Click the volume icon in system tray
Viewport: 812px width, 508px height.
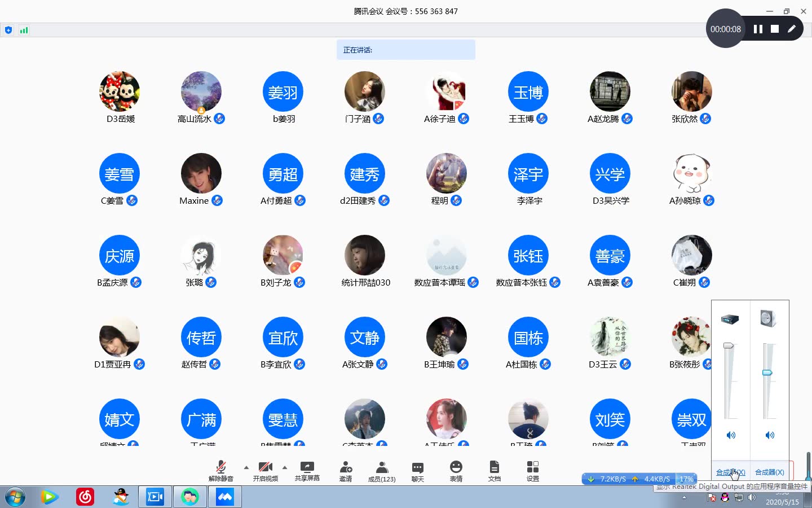pos(752,498)
